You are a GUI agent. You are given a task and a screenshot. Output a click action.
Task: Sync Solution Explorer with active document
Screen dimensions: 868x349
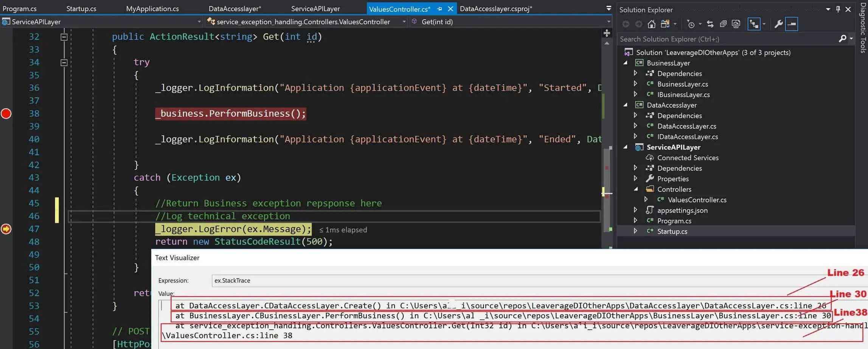(x=710, y=24)
